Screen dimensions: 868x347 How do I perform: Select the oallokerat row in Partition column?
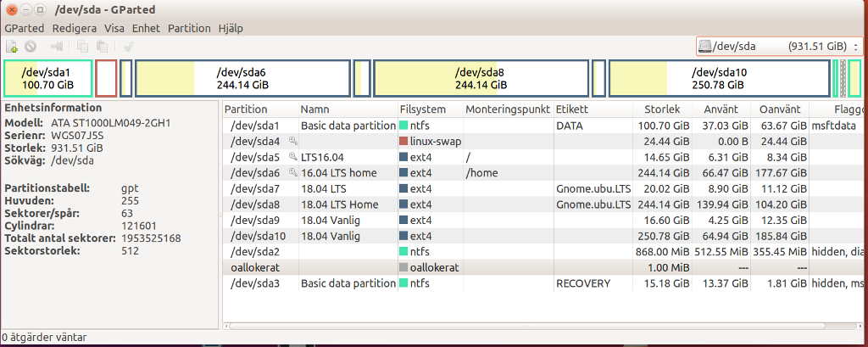tap(255, 268)
